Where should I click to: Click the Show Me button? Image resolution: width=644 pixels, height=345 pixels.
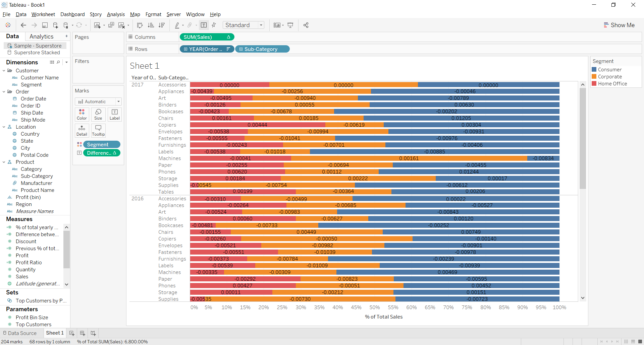(619, 25)
